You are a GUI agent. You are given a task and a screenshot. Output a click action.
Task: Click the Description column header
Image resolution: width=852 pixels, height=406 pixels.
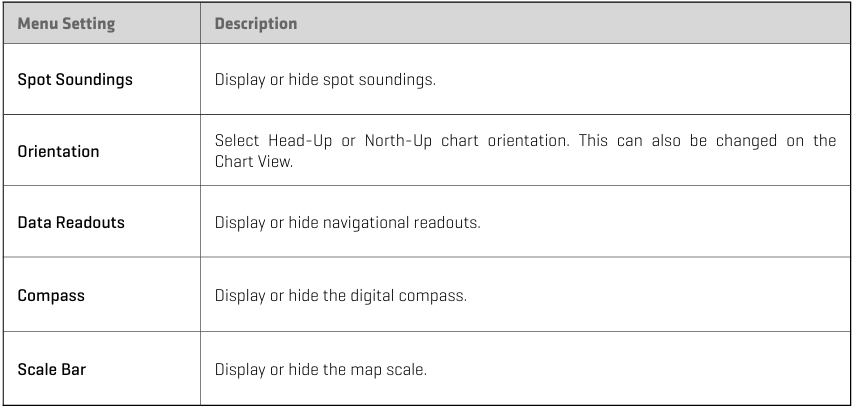256,24
